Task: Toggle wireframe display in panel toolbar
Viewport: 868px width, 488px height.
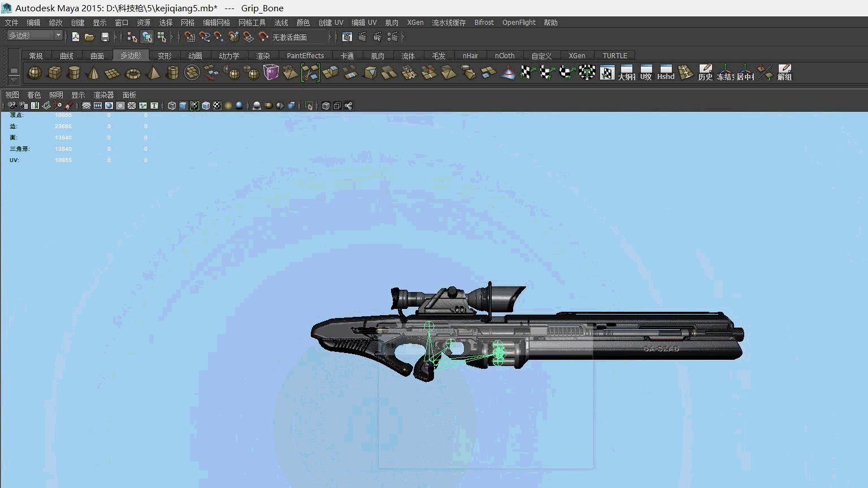Action: (172, 106)
